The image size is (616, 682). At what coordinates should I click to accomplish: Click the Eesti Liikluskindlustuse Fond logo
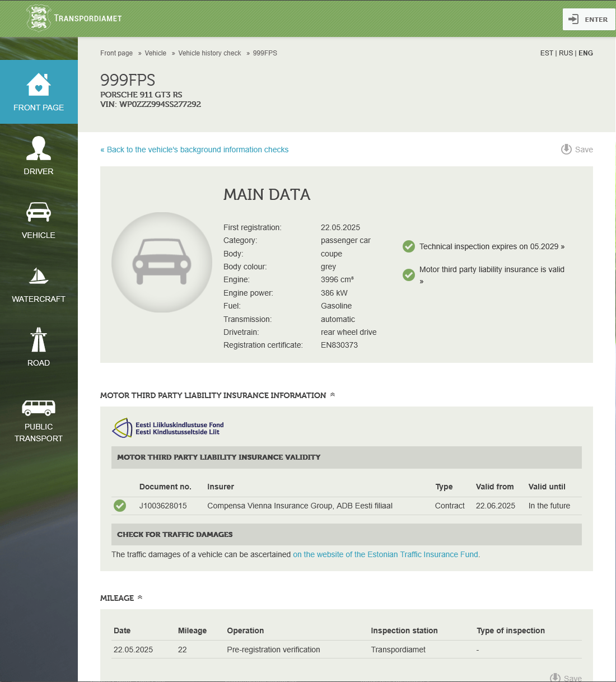[168, 428]
